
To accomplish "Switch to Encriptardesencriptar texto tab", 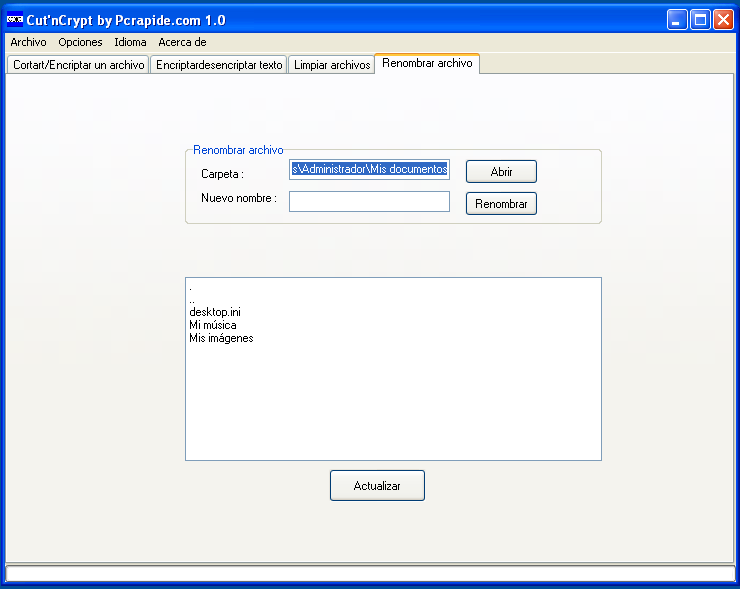I will click(219, 65).
